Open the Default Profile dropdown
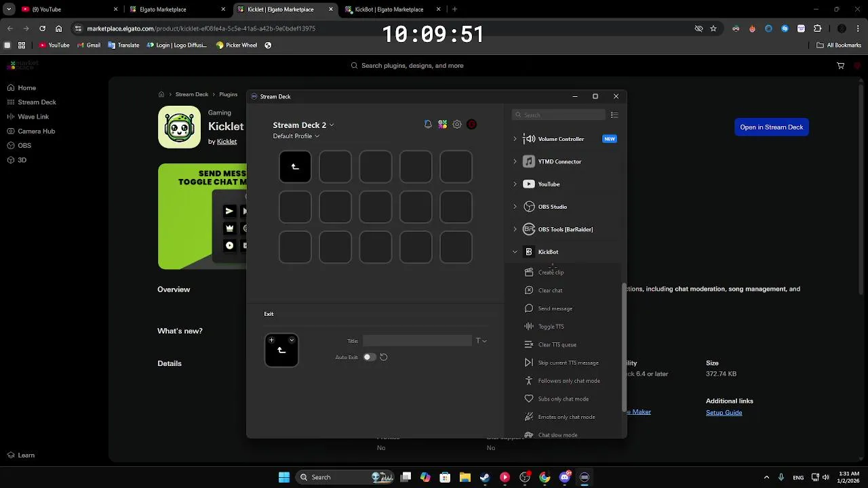868x488 pixels. (296, 136)
